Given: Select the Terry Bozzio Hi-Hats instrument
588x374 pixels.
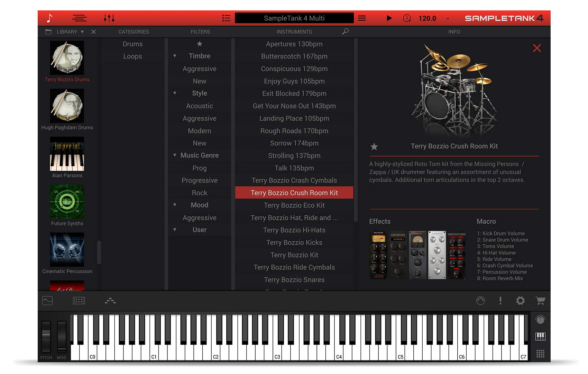Looking at the screenshot, I should pos(294,230).
